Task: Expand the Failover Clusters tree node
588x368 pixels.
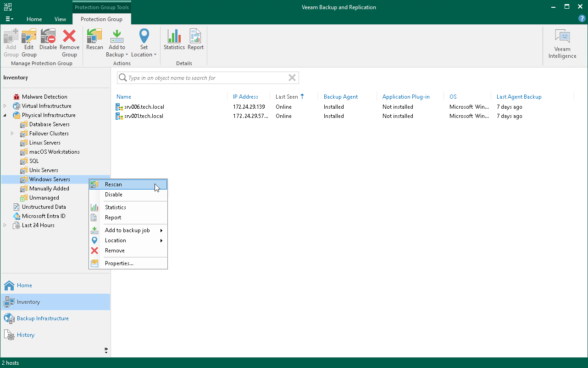Action: pos(12,134)
